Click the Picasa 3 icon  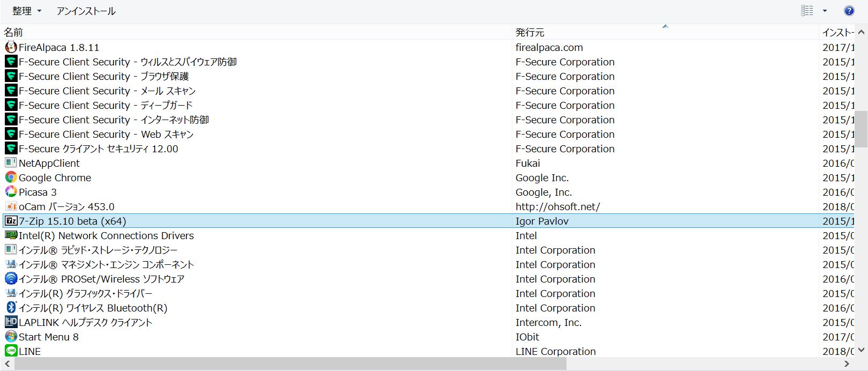coord(11,192)
